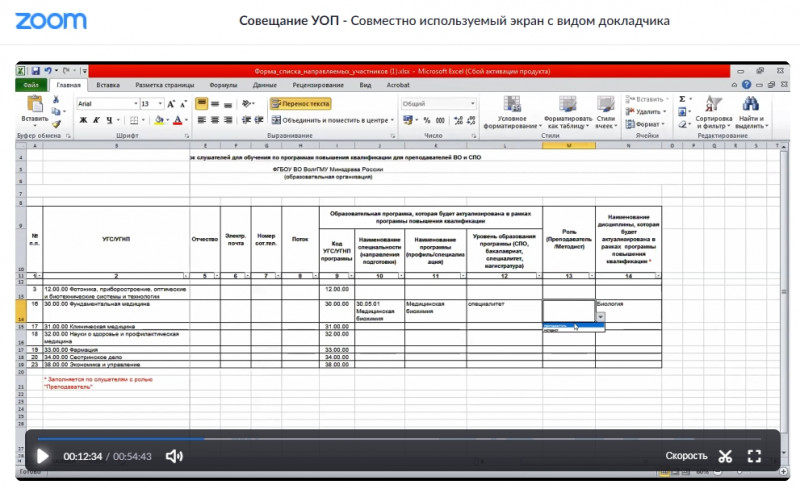Seek on the video progress bar

coord(399,438)
